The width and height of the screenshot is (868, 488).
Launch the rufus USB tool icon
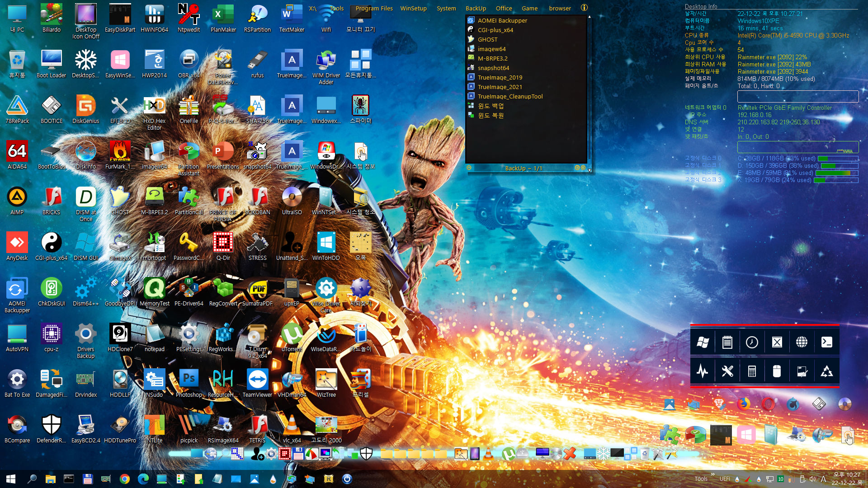coord(257,64)
